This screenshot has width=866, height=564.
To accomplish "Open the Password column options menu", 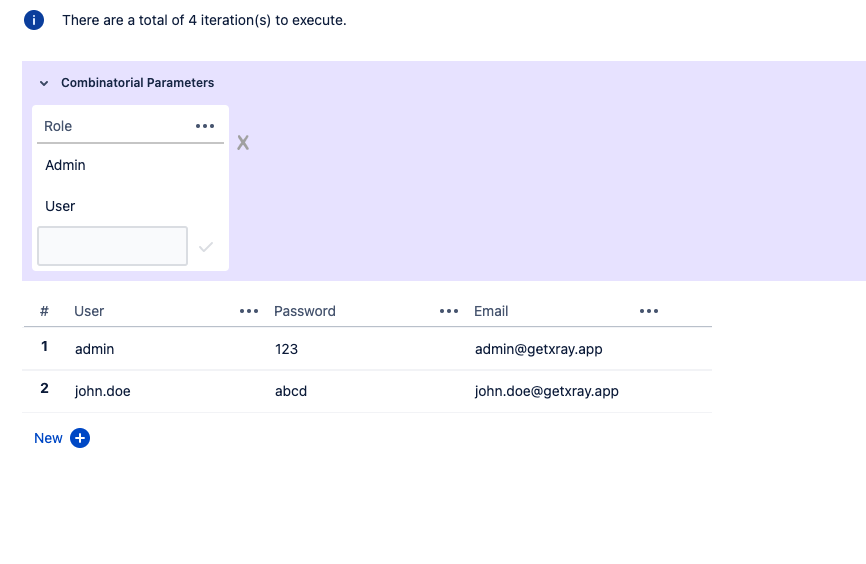I will point(449,311).
